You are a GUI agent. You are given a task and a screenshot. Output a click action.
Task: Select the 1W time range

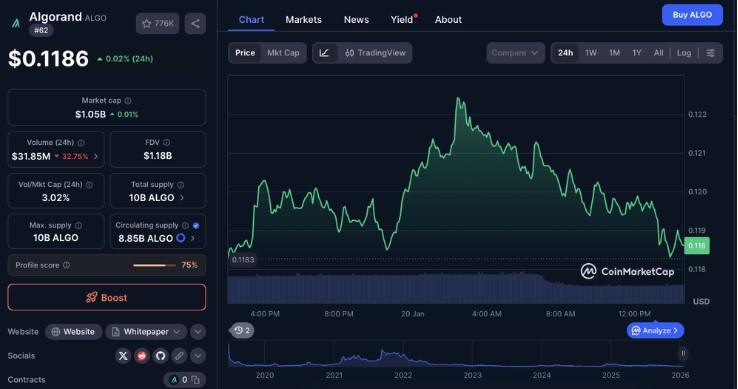coord(591,53)
